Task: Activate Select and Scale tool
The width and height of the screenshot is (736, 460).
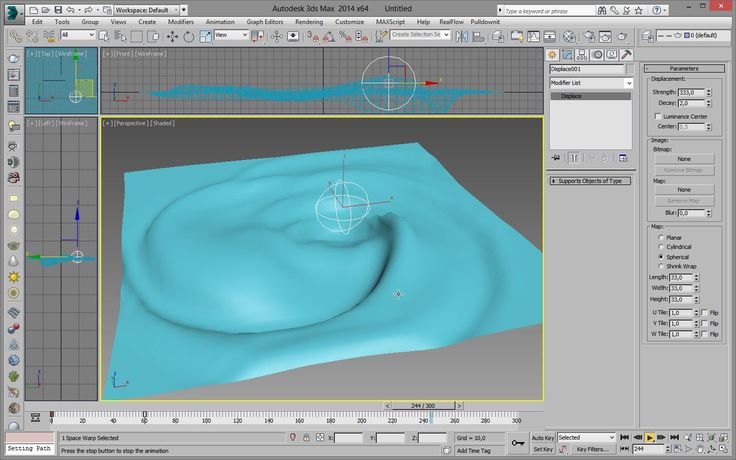Action: [205, 36]
